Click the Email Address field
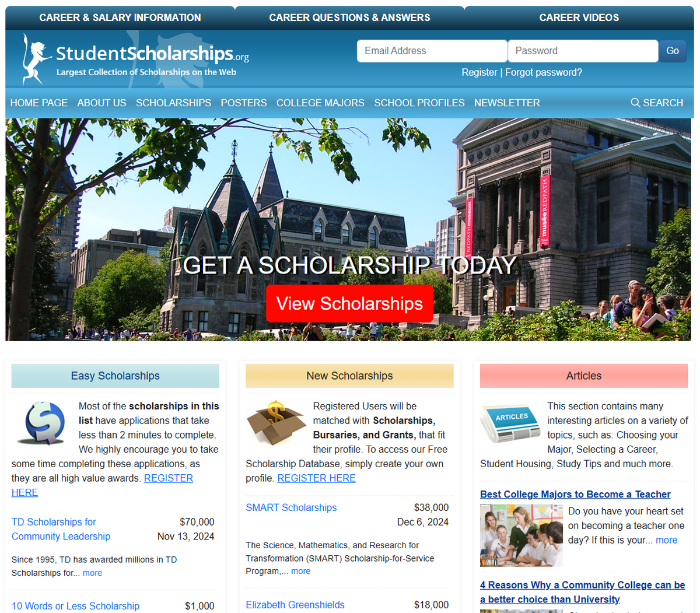The width and height of the screenshot is (700, 613). (x=432, y=51)
